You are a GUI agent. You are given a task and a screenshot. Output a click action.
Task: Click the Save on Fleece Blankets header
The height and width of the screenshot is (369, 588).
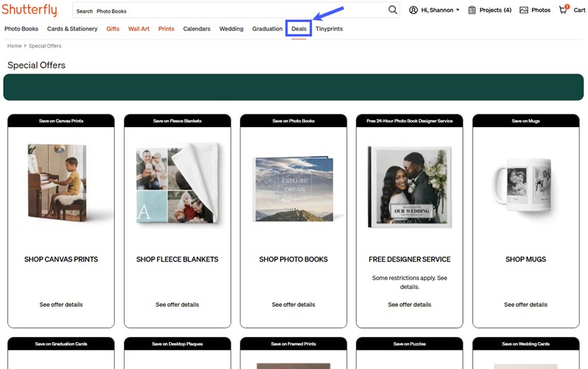[x=178, y=121]
